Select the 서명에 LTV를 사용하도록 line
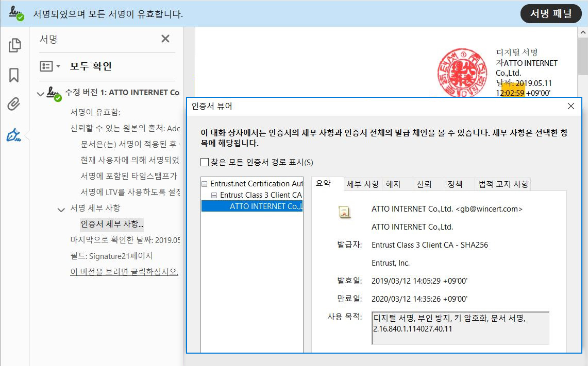This screenshot has width=588, height=366. pos(130,192)
